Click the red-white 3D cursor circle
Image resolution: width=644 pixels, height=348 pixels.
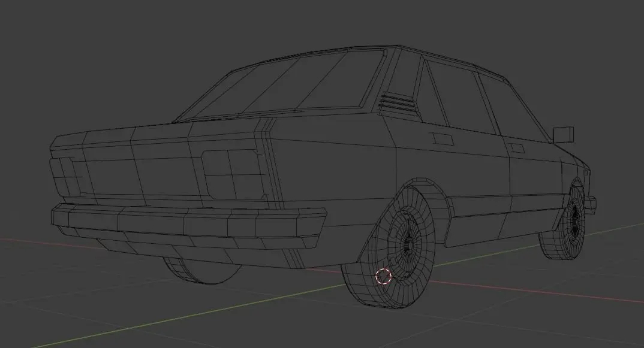pos(384,276)
